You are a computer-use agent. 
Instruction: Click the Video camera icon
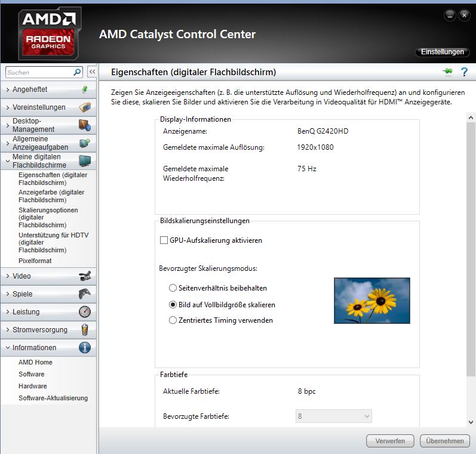pyautogui.click(x=85, y=276)
